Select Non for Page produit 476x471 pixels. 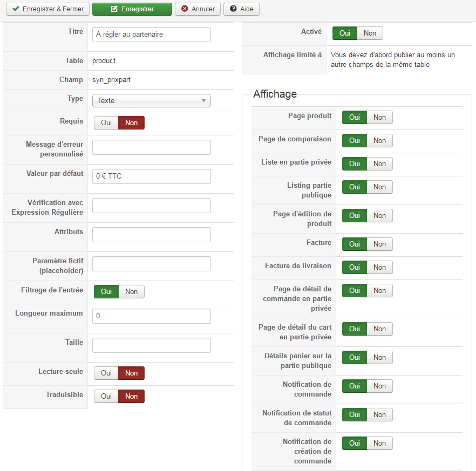[x=379, y=117]
